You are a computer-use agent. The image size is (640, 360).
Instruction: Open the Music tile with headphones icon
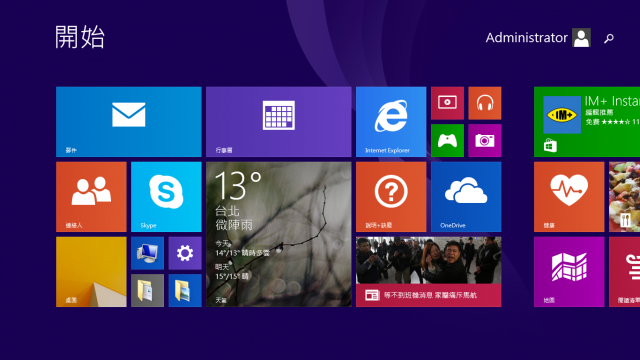click(x=485, y=103)
